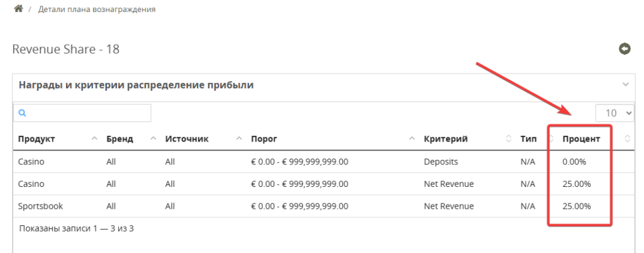This screenshot has width=644, height=253.
Task: Sort by Тип column arrows
Action: 552,139
